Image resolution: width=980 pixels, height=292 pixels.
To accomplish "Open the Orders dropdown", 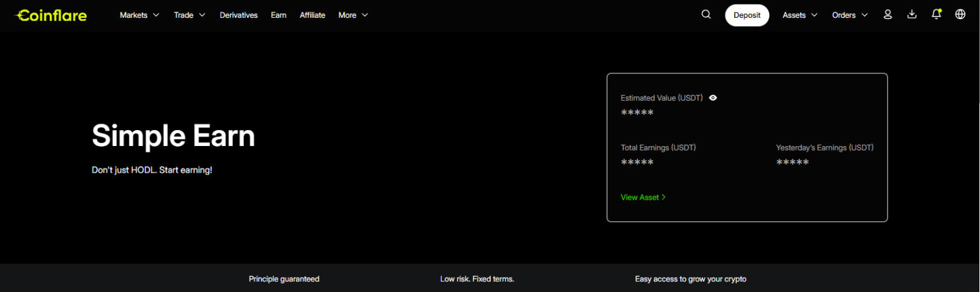I will coord(850,15).
